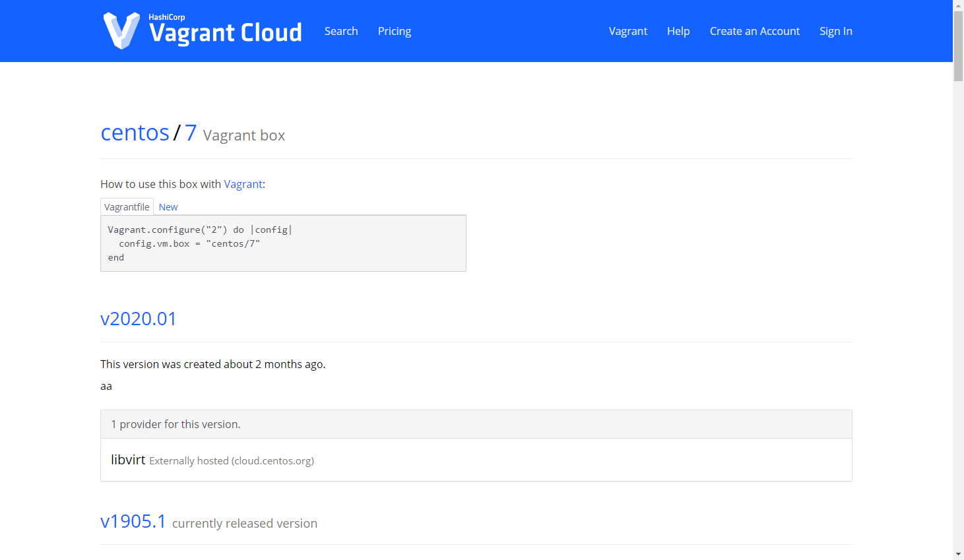Viewport: 964px width, 560px height.
Task: Select the Vagrantfile tab
Action: point(127,206)
